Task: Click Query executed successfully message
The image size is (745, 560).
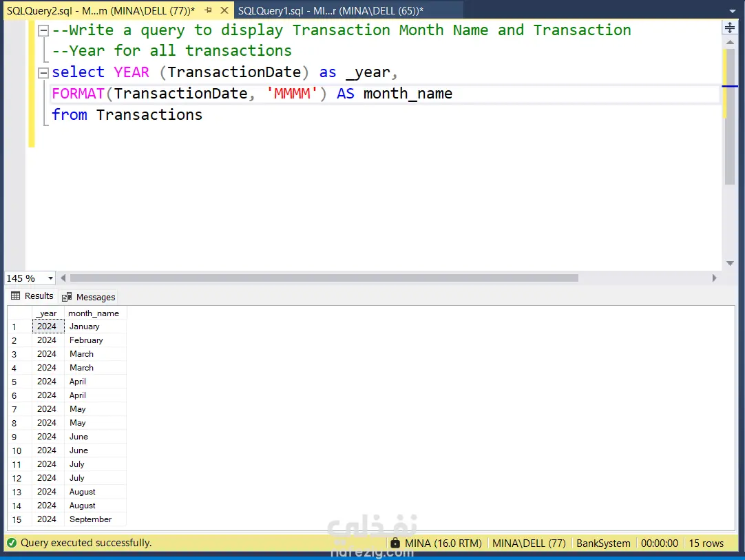Action: (86, 543)
